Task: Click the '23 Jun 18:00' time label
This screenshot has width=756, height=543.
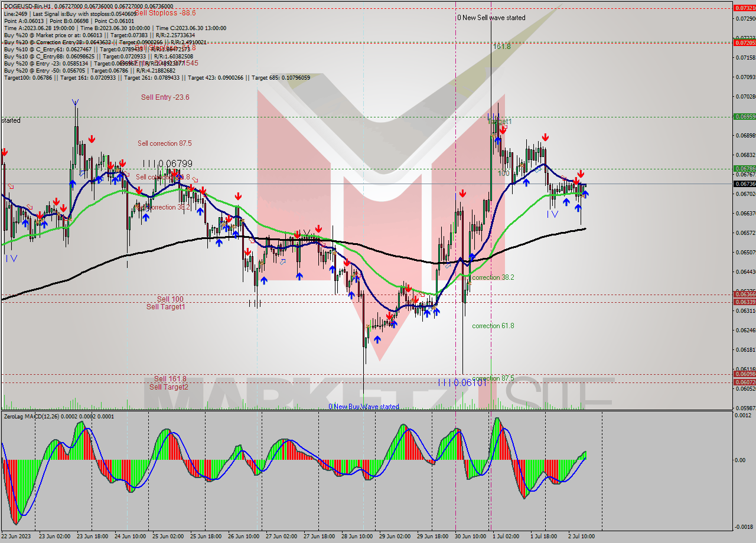Action: (x=92, y=537)
